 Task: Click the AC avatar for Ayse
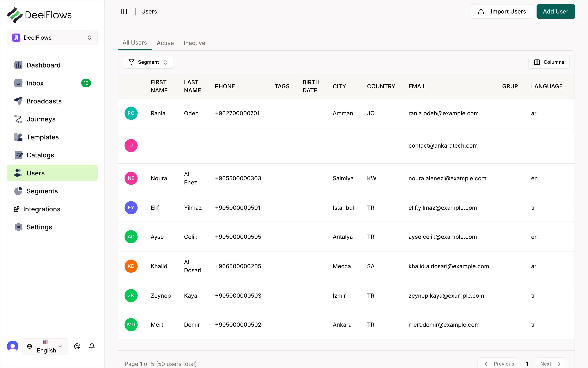[131, 237]
